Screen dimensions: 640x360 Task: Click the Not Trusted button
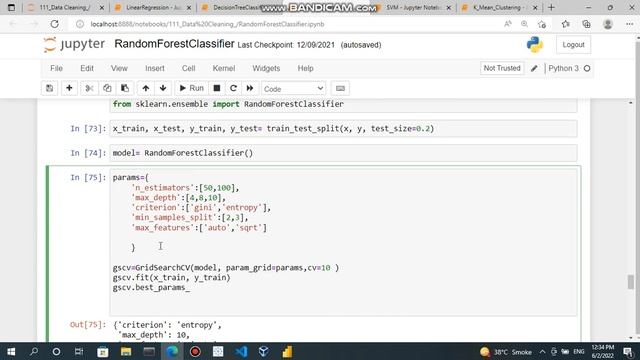point(502,69)
